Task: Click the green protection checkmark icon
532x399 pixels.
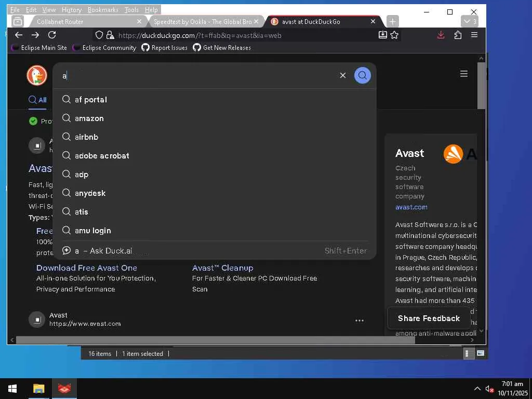Action: click(33, 121)
